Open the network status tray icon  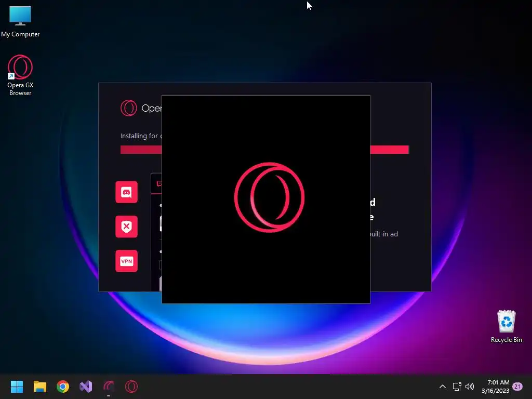[457, 387]
